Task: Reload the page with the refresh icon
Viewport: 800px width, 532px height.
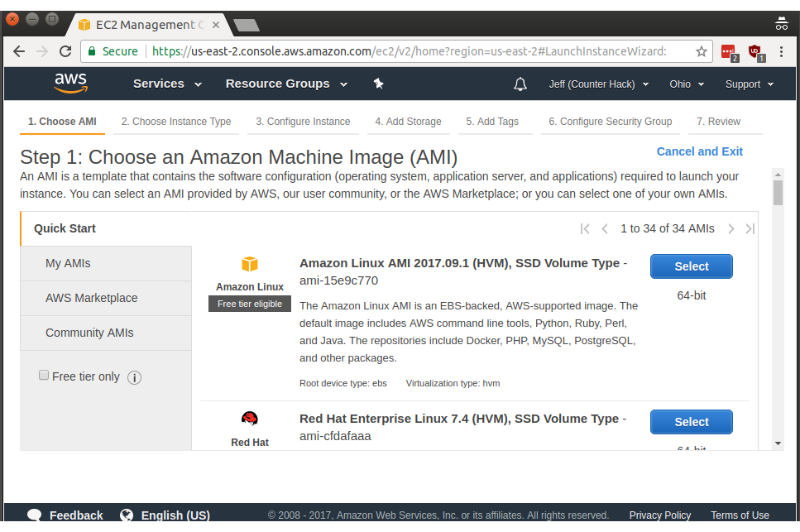Action: pos(65,51)
